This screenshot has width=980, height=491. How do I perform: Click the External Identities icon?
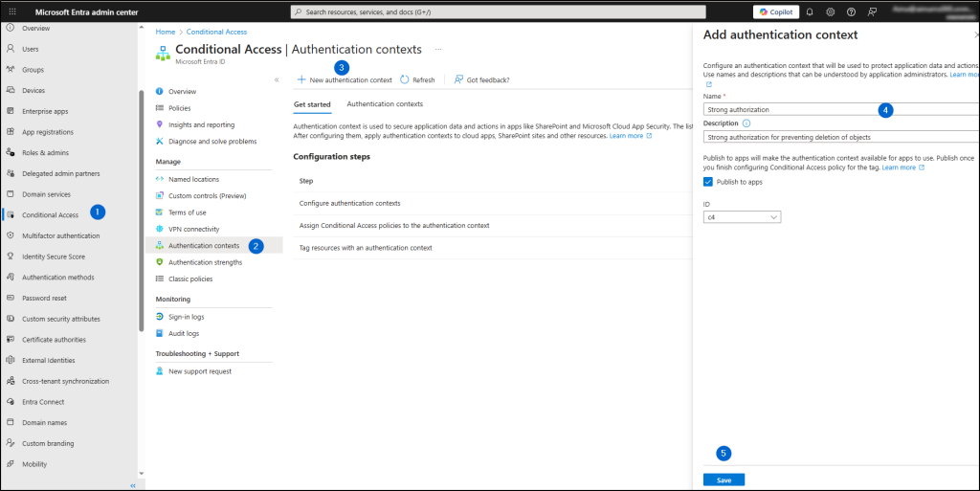(10, 360)
